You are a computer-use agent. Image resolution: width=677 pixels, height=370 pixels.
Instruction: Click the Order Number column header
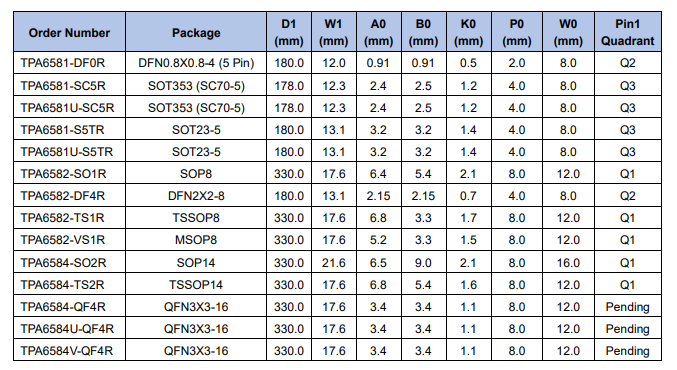pyautogui.click(x=69, y=33)
